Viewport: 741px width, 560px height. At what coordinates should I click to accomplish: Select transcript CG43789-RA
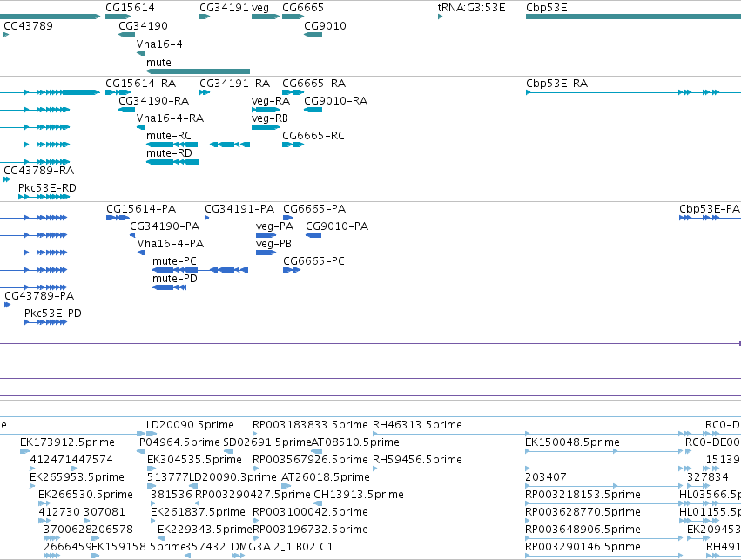pos(39,170)
